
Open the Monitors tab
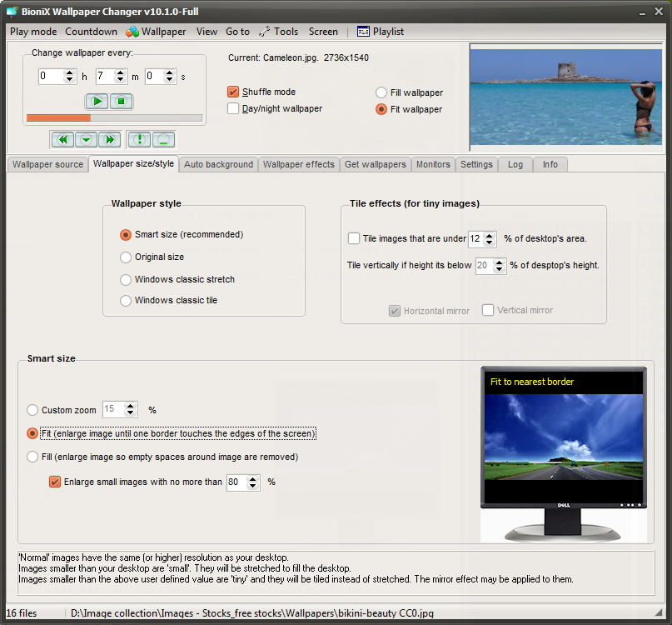coord(433,164)
